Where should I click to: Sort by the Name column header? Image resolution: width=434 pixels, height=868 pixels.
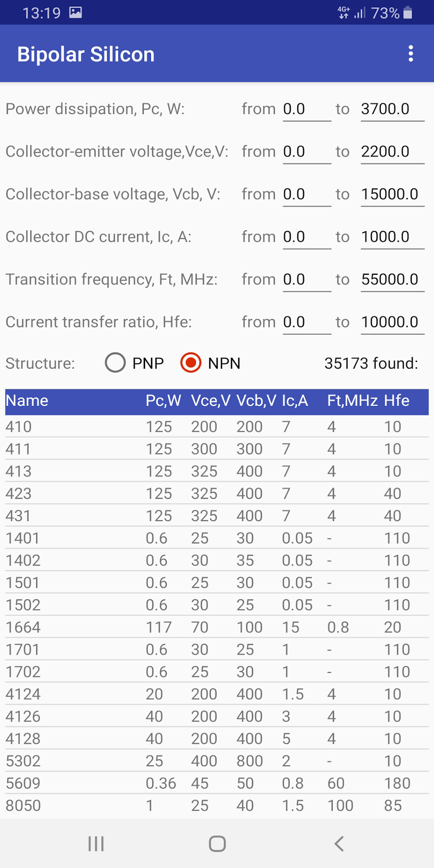(27, 401)
